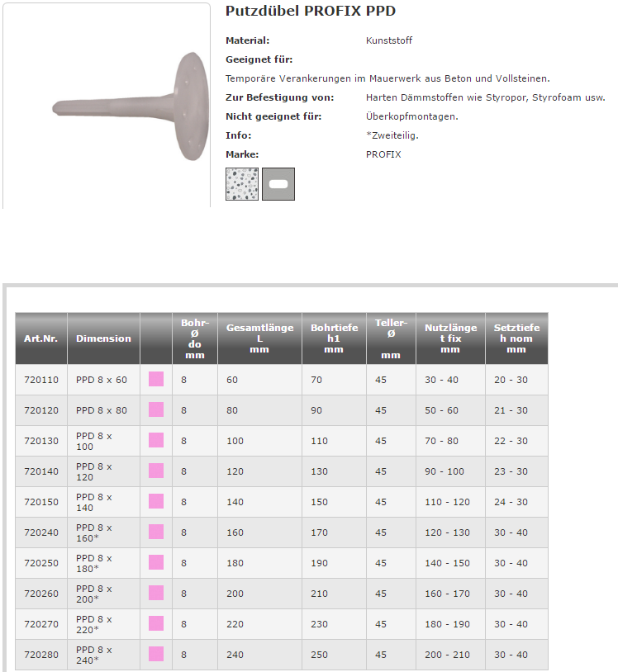The width and height of the screenshot is (618, 672).
Task: Click pink swatch in row 720150
Action: coord(156,502)
